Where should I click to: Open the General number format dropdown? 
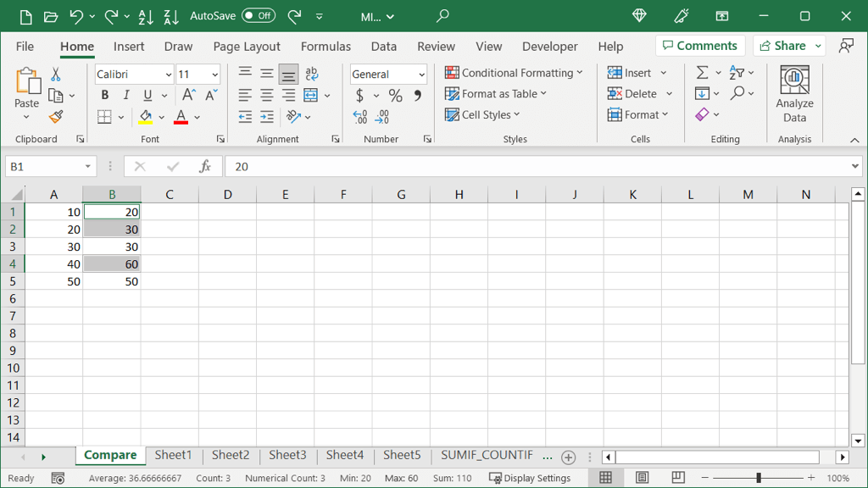click(421, 75)
